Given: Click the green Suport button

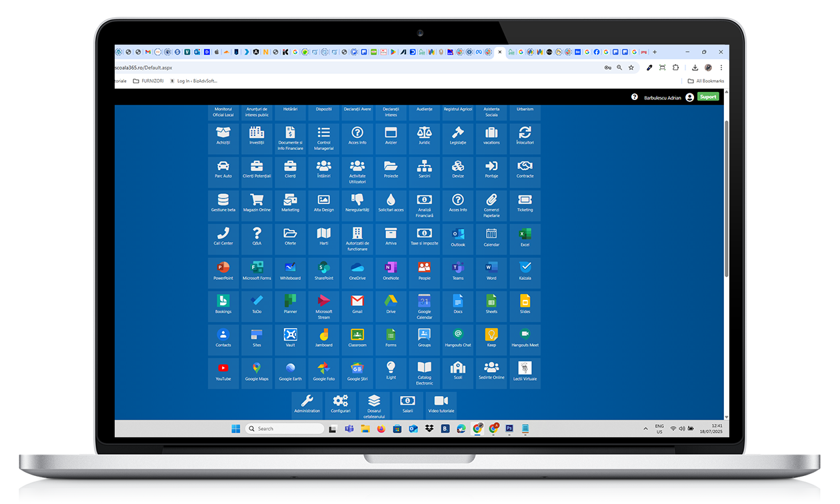Looking at the screenshot, I should 708,97.
